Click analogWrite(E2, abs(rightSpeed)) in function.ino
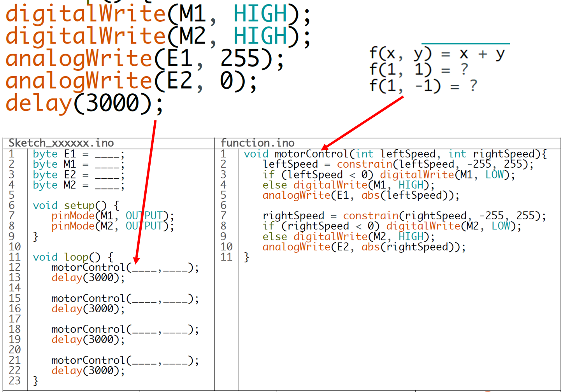The width and height of the screenshot is (562, 392). click(x=364, y=247)
